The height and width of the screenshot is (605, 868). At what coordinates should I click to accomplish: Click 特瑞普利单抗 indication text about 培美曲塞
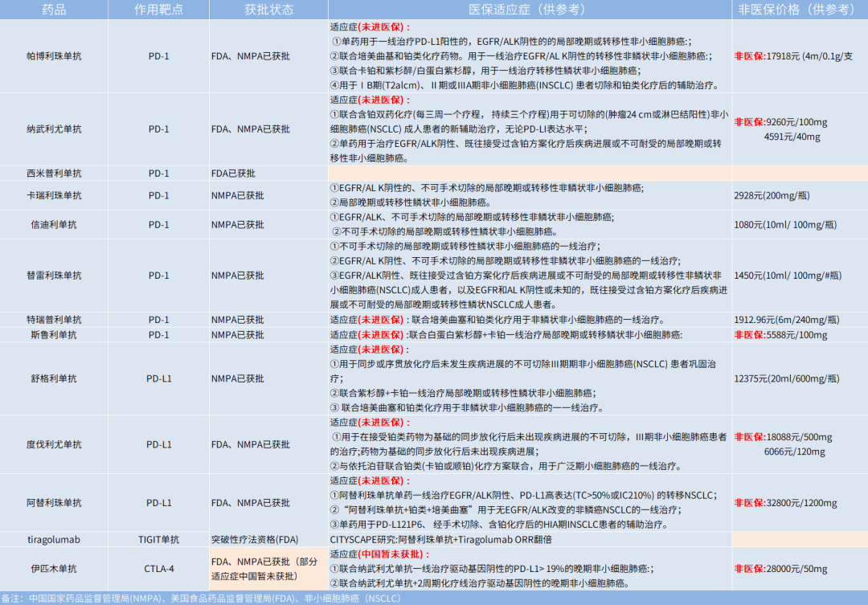497,320
